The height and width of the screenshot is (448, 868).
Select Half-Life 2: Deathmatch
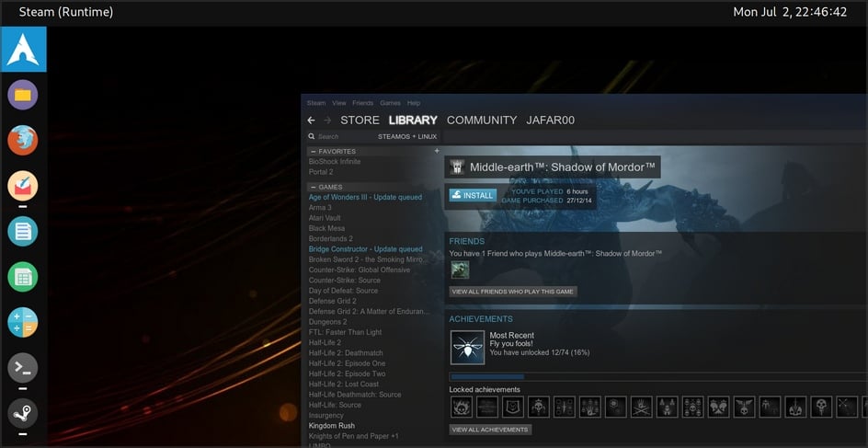346,353
